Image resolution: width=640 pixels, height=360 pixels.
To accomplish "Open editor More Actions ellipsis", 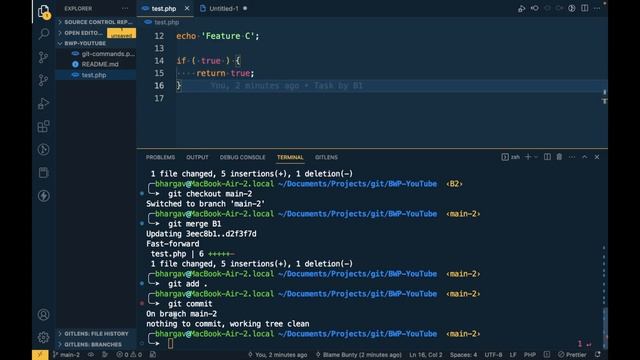I will [597, 8].
